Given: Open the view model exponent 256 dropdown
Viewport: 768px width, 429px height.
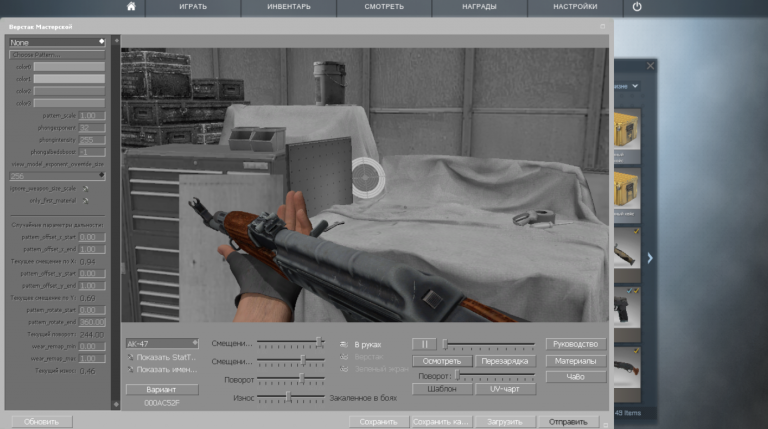Looking at the screenshot, I should pos(57,175).
